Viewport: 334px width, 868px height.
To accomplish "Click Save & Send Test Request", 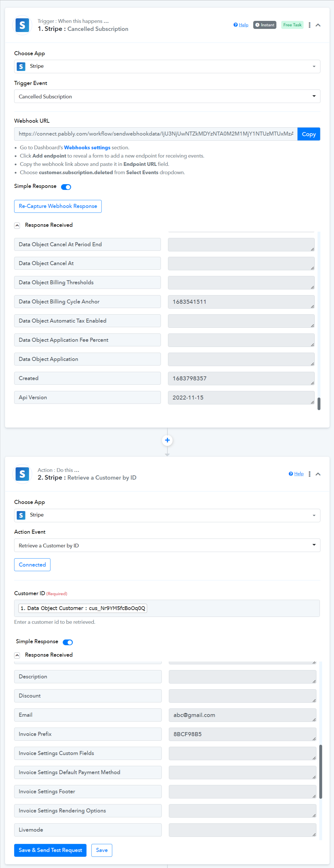I will point(50,850).
